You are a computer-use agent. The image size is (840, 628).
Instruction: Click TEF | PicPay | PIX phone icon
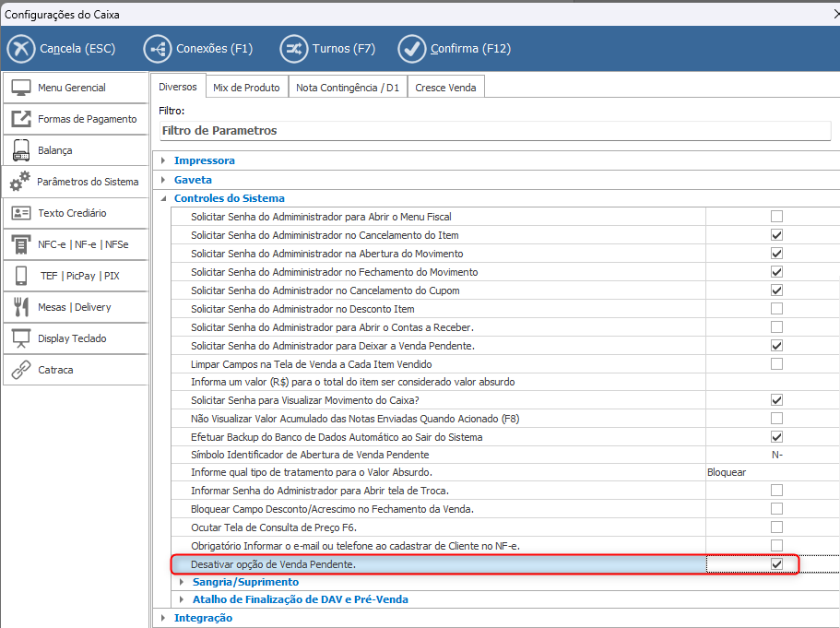[x=21, y=276]
